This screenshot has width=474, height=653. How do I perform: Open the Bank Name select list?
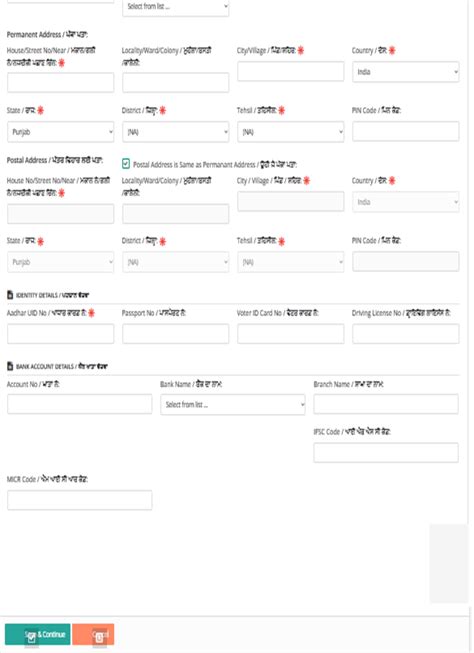(x=233, y=404)
